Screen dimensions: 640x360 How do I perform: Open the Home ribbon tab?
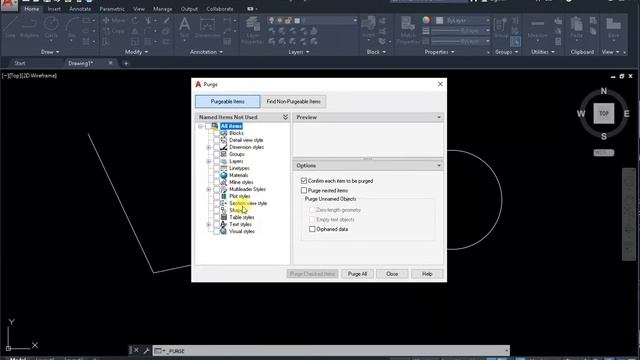(31, 9)
